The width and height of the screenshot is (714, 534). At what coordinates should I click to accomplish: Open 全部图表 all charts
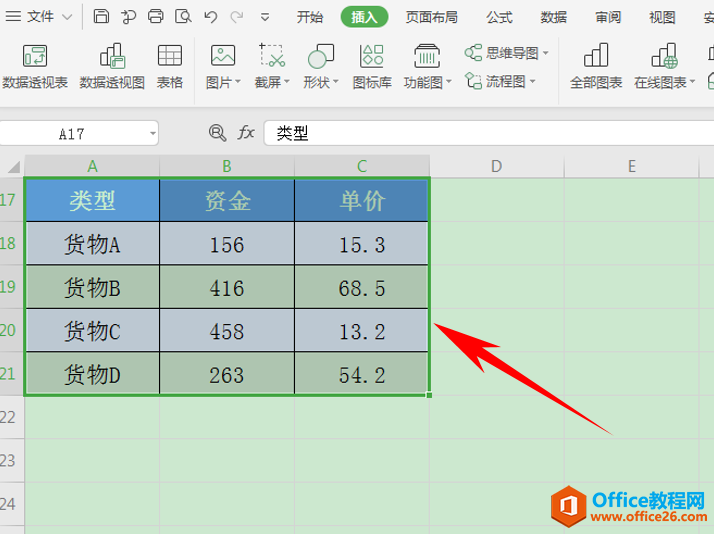tap(596, 67)
